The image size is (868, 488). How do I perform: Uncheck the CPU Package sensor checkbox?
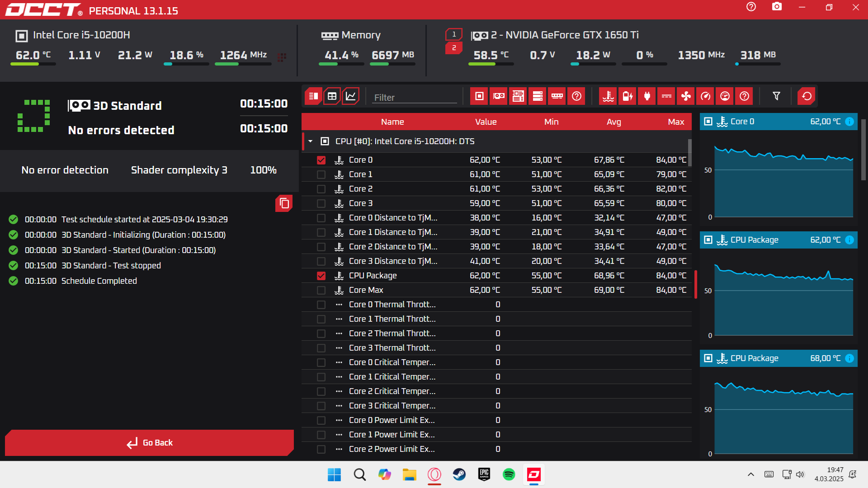tap(321, 276)
